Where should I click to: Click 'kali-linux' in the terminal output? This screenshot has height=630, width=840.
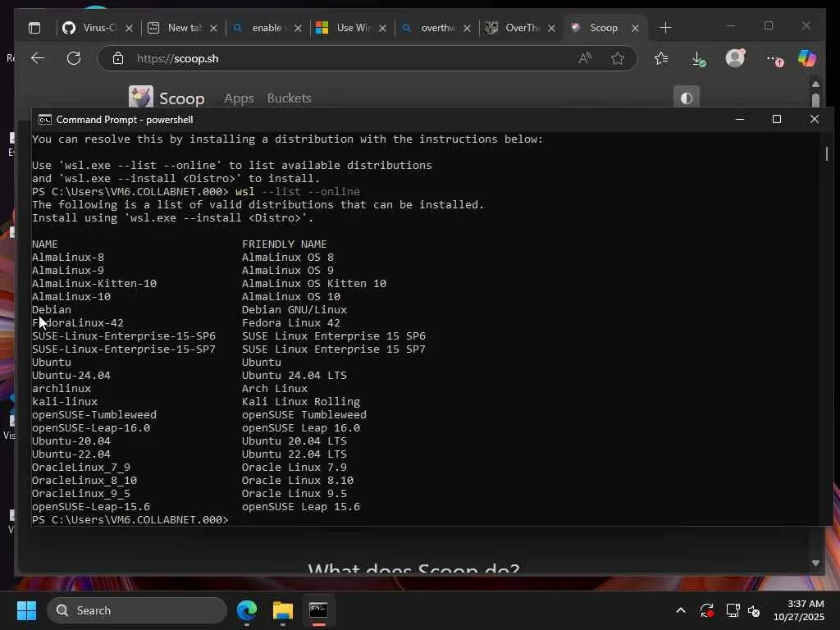(x=65, y=402)
